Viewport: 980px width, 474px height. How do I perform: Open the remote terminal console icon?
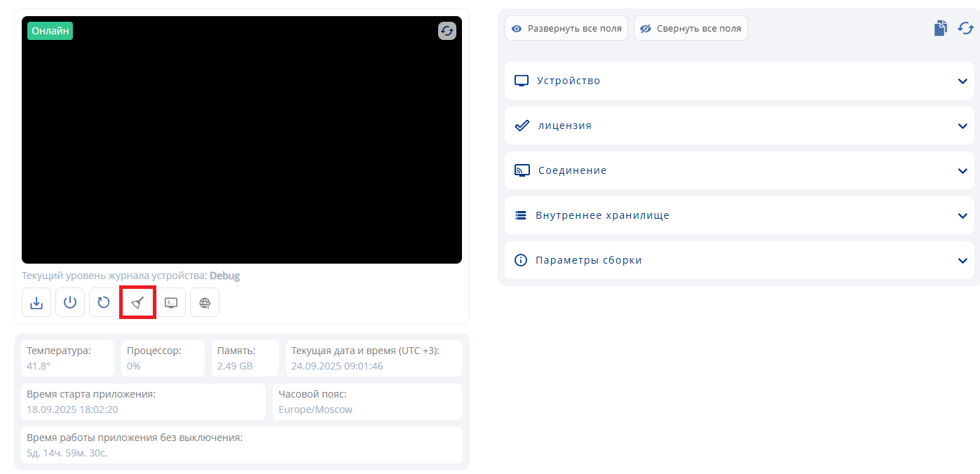(171, 303)
